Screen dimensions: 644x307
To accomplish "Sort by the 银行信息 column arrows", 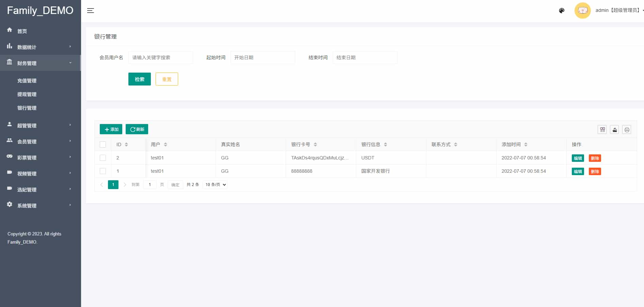I will click(386, 144).
